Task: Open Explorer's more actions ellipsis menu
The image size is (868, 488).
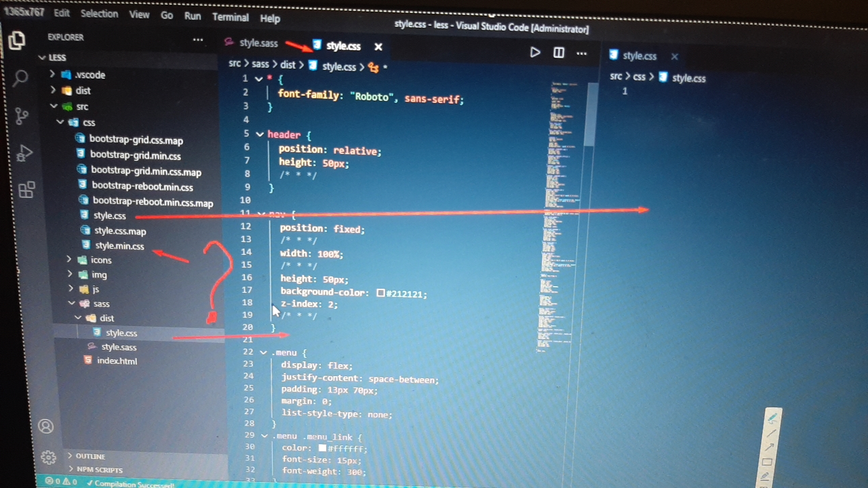Action: click(x=197, y=40)
